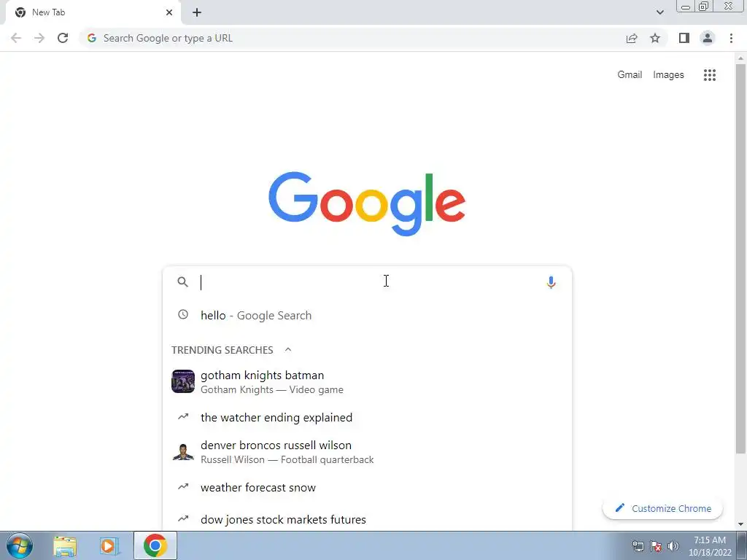Click the Share this page icon
Viewport: 747px width, 560px height.
pyautogui.click(x=632, y=38)
